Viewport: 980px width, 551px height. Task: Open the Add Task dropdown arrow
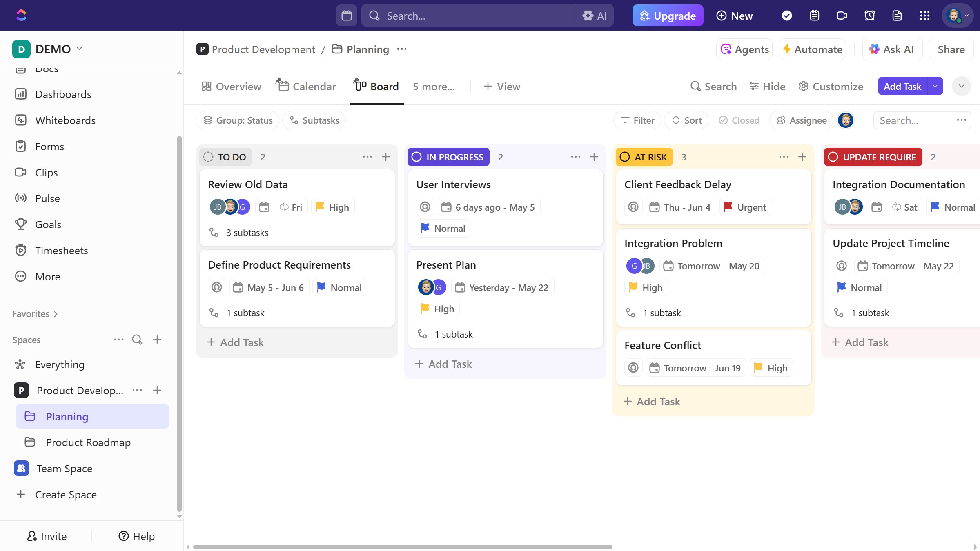point(935,86)
